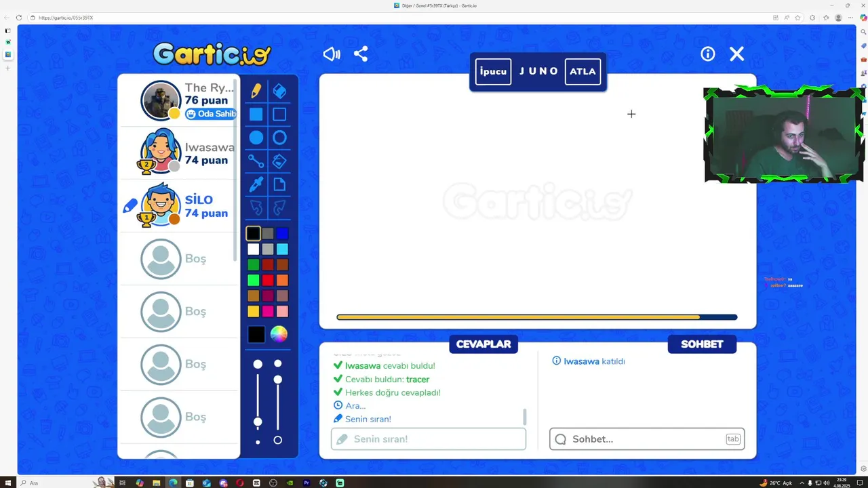
Task: Open Windows Start menu
Action: 7,483
